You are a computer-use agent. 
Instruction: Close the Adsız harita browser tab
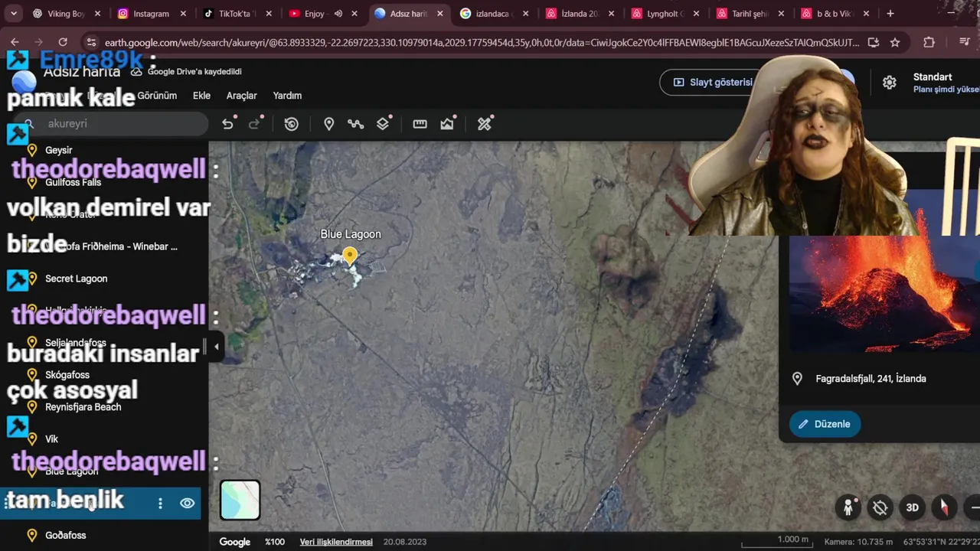439,14
